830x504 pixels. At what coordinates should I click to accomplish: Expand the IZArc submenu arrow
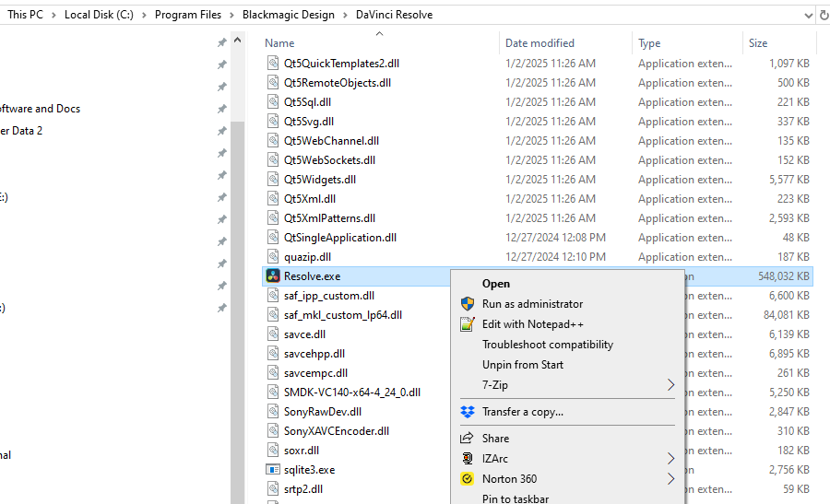click(670, 458)
